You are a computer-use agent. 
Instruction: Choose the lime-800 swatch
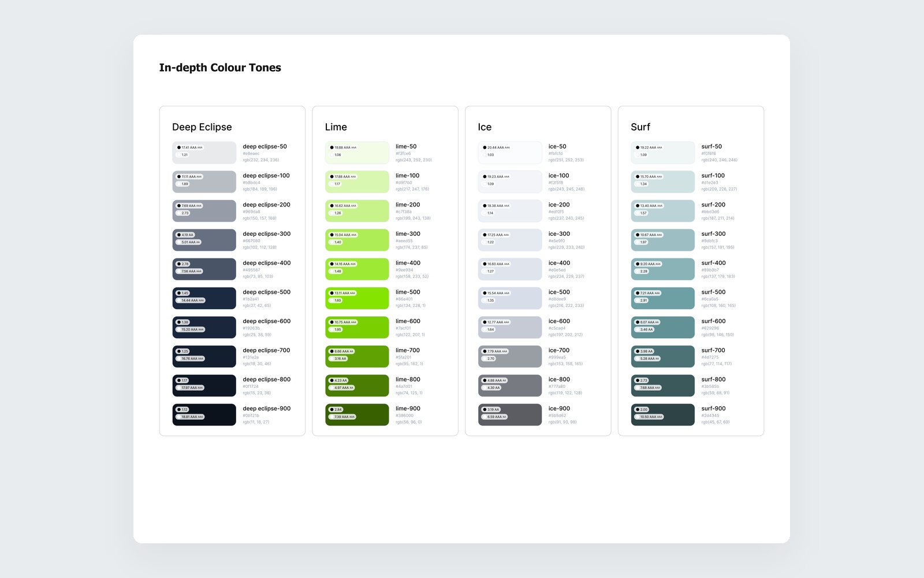[357, 386]
